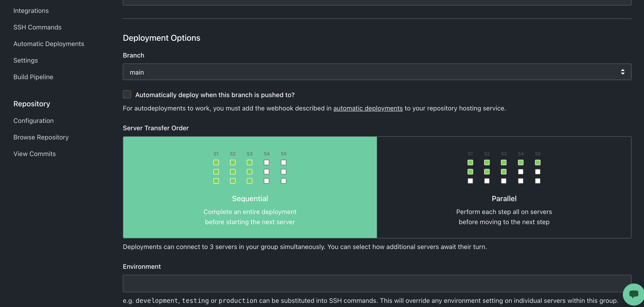Screen dimensions: 644x307
Task: Open Configuration under Repository
Action: (34, 120)
